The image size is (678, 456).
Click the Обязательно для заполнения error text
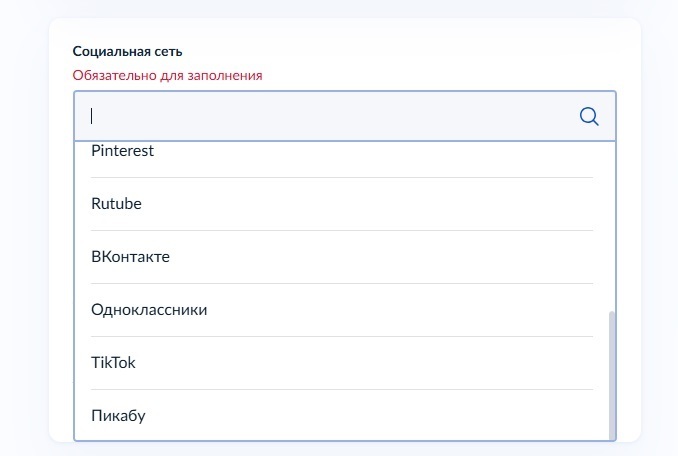click(x=167, y=75)
